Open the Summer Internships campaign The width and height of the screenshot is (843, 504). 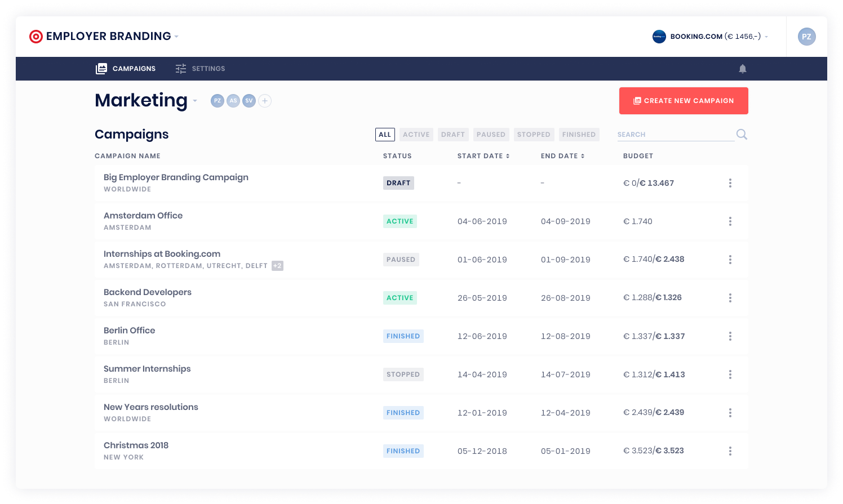(147, 369)
